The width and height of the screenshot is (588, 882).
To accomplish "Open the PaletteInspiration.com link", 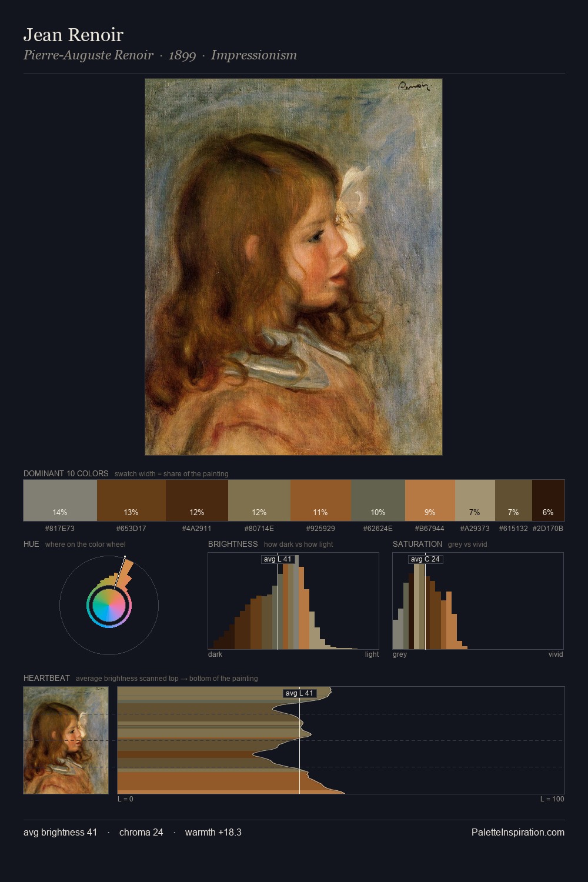I will pyautogui.click(x=518, y=832).
